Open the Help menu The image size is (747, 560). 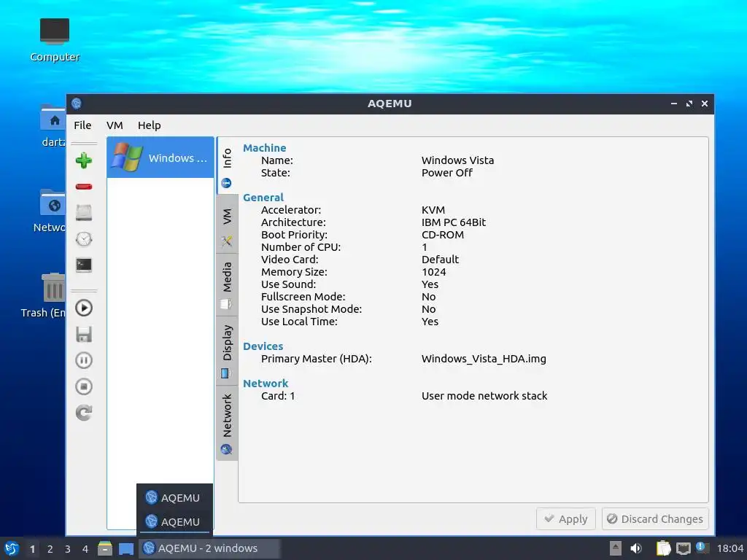pyautogui.click(x=149, y=125)
